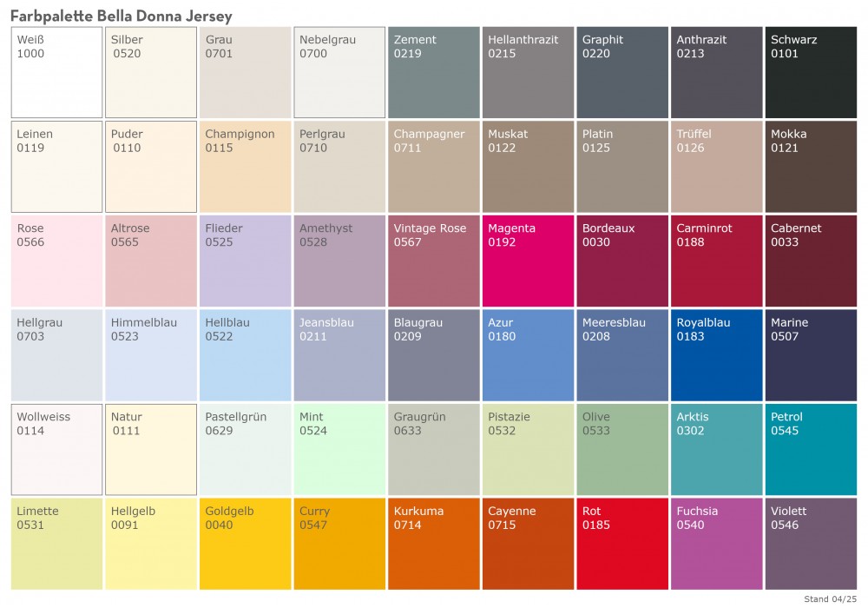Select the Olive 0533 swatch
Screen dimensions: 868x608
click(x=621, y=449)
